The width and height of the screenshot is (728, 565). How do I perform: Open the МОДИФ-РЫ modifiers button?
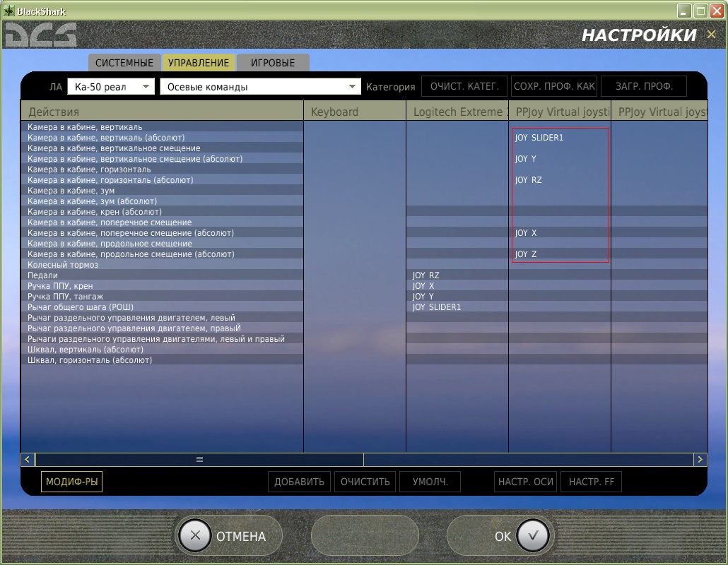71,482
